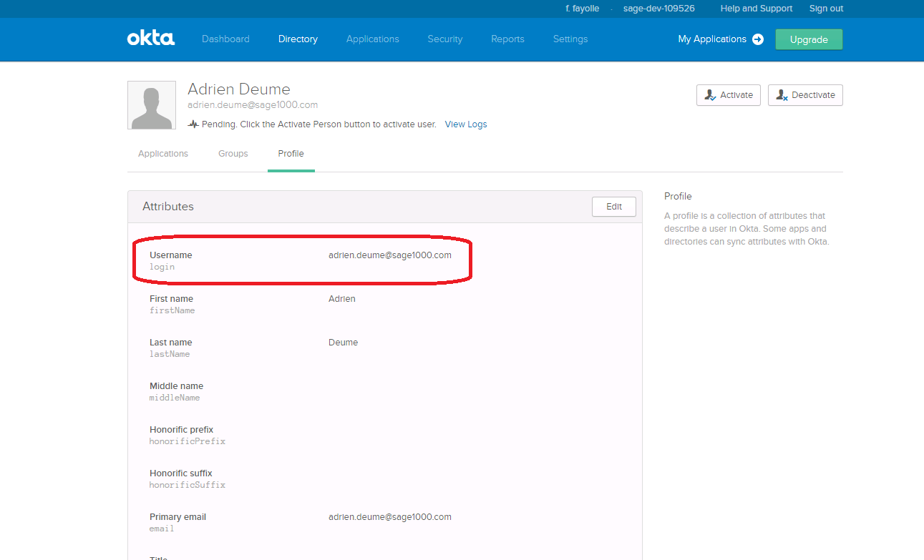Image resolution: width=924 pixels, height=560 pixels.
Task: Open the Settings menu
Action: click(x=570, y=39)
